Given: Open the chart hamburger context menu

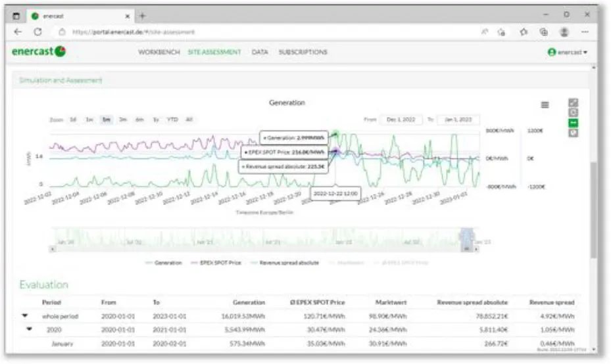Looking at the screenshot, I should 545,104.
